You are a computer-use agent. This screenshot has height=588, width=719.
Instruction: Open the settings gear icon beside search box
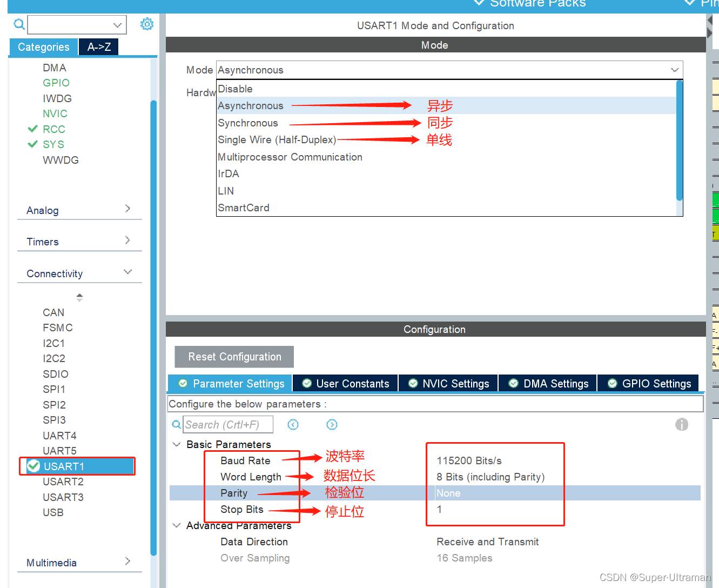147,24
